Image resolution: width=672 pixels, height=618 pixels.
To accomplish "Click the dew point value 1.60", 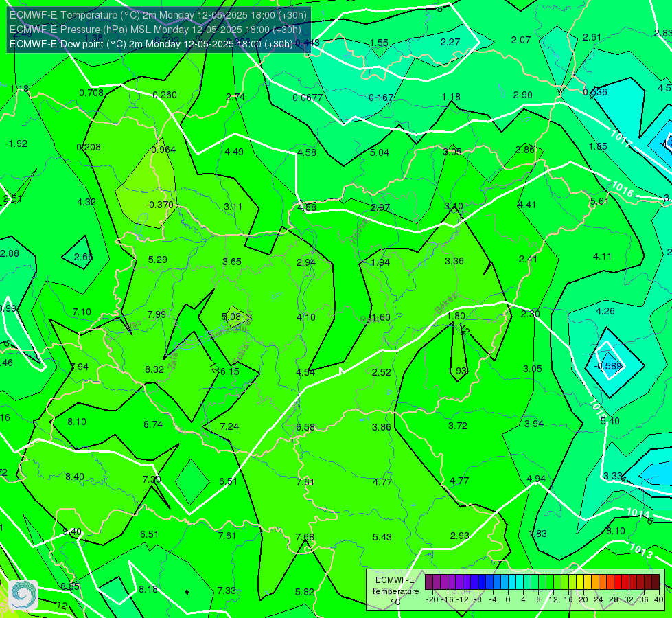I will [381, 317].
